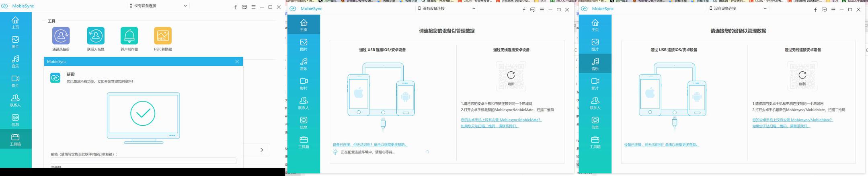868x176 pixels.
Task: Open 联系人 in the middle window
Action: coord(304,103)
